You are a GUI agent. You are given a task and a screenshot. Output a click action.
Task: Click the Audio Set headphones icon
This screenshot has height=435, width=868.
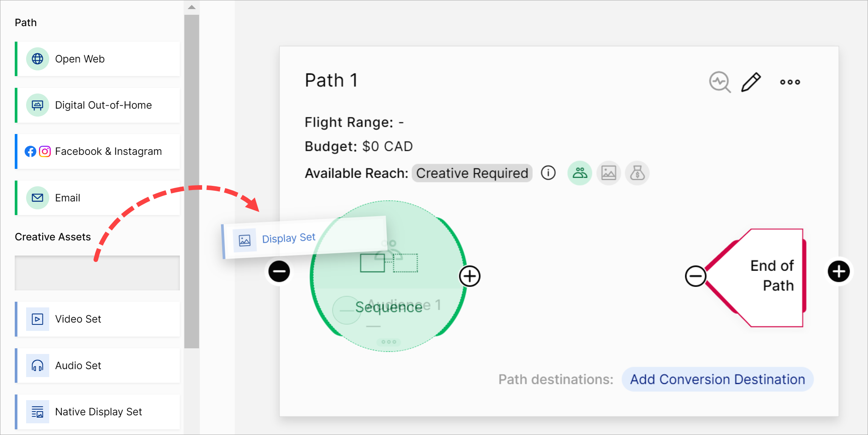point(37,366)
